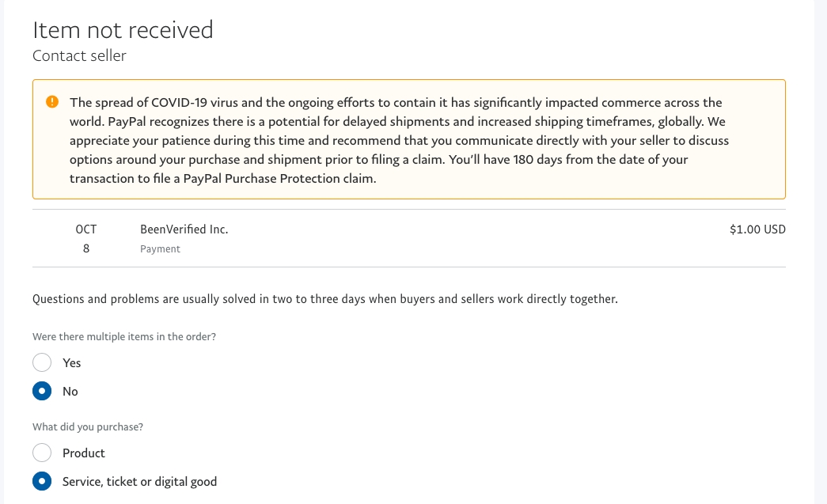
Task: Click the Product label text
Action: 84,453
